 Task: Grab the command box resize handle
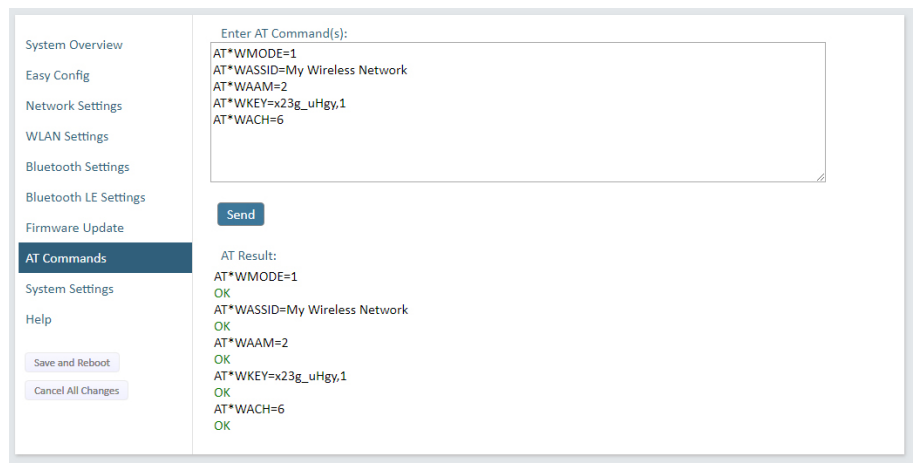[820, 177]
